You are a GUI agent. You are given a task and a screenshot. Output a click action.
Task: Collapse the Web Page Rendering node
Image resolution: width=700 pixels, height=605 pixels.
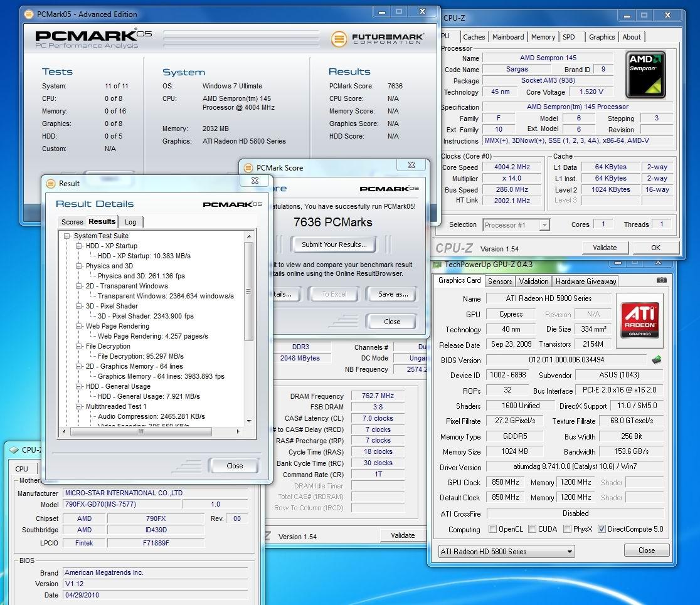(78, 326)
